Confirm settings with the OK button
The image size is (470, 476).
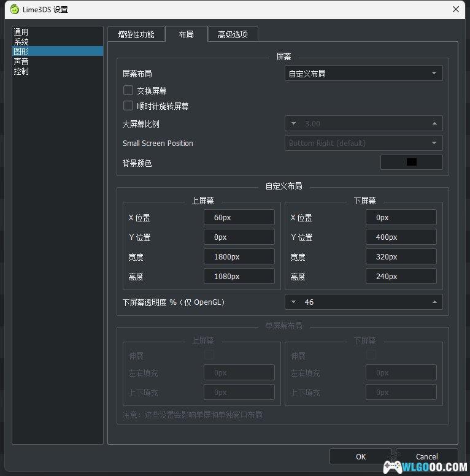click(x=361, y=456)
